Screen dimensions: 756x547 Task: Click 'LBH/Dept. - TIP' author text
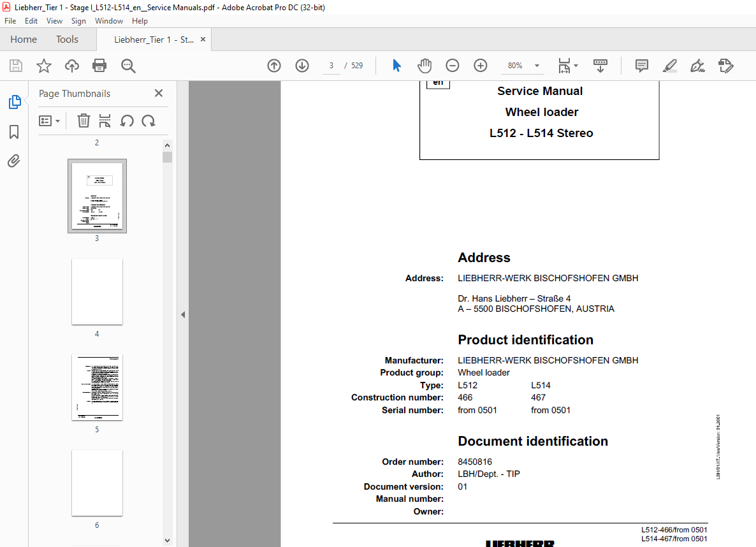[x=489, y=474]
